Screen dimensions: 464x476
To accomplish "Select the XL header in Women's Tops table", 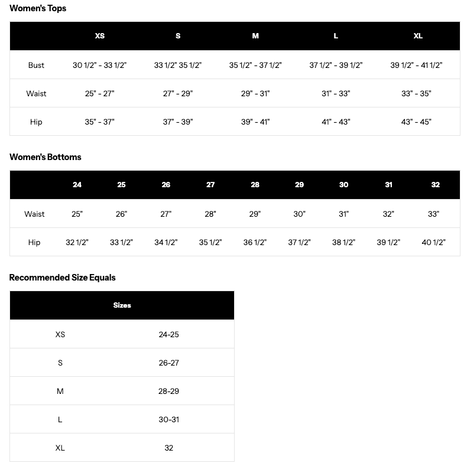I will (x=418, y=36).
